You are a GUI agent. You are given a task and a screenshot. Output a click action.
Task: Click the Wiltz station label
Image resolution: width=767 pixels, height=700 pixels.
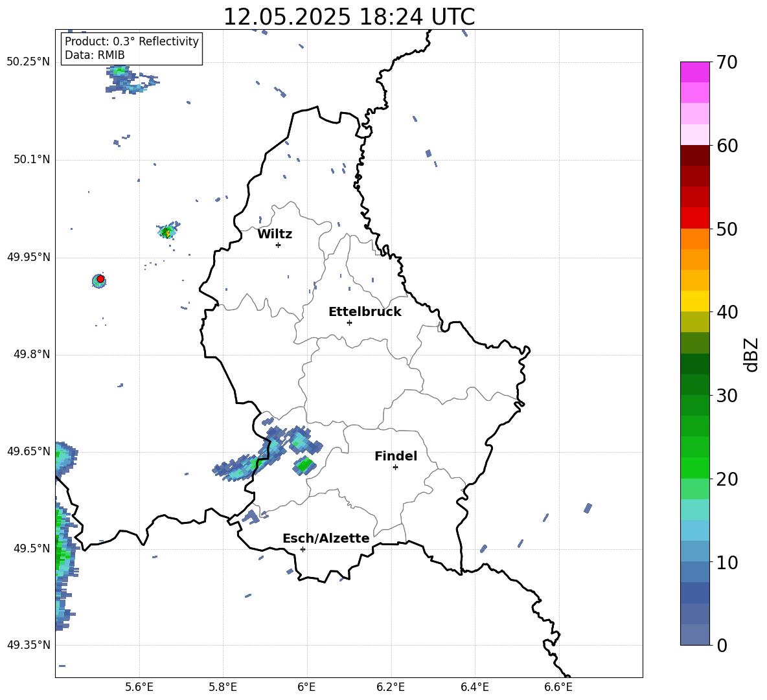tap(275, 234)
